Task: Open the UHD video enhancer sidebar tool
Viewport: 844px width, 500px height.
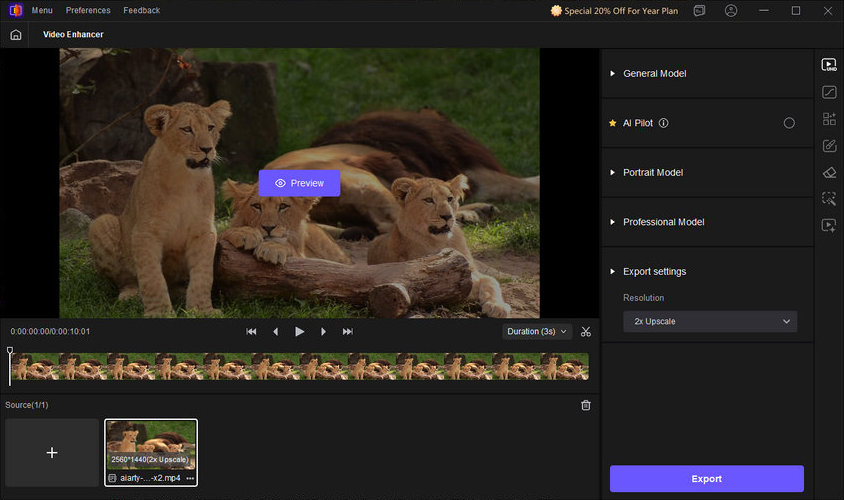Action: point(829,65)
